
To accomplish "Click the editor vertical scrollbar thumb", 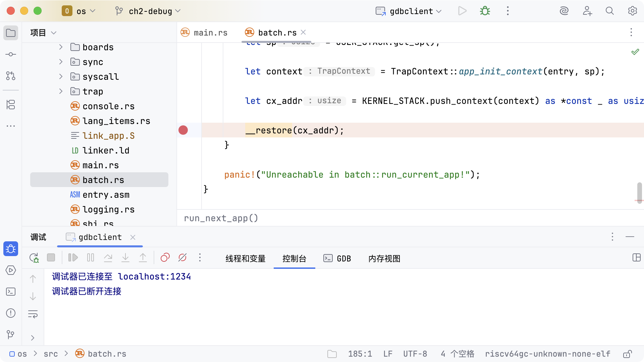I will pos(639,192).
